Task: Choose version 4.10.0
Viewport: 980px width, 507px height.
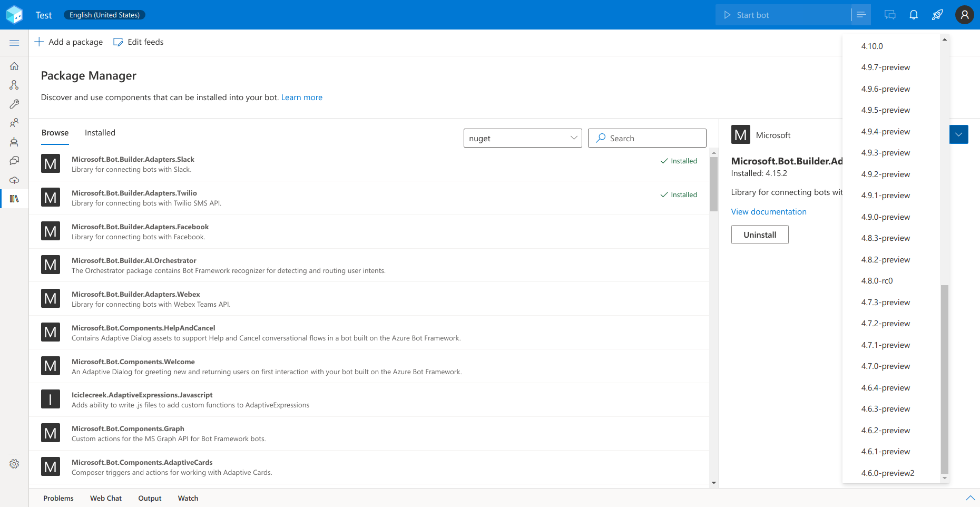Action: pyautogui.click(x=891, y=46)
